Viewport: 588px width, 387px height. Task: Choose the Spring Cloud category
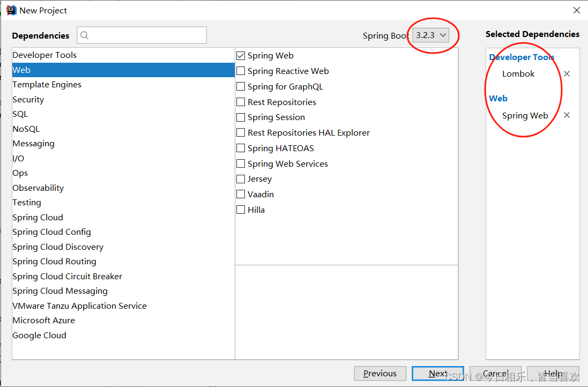tap(123, 218)
